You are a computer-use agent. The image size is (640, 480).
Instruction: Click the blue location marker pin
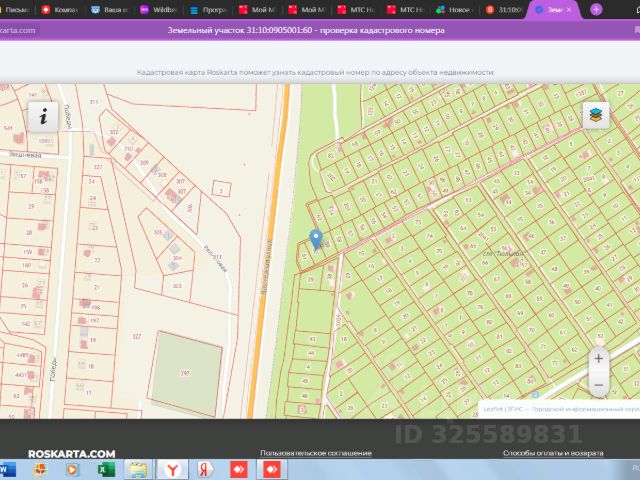pyautogui.click(x=316, y=239)
